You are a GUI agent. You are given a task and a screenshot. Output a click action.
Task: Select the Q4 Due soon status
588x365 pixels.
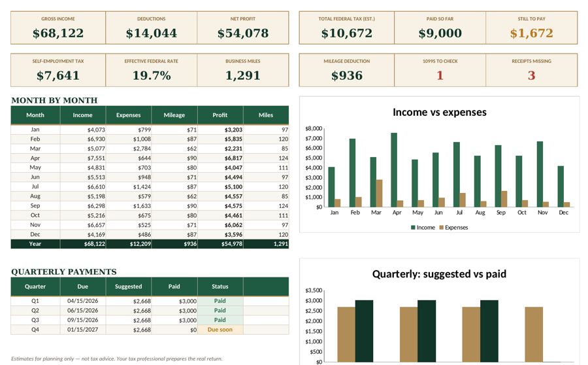pos(220,330)
